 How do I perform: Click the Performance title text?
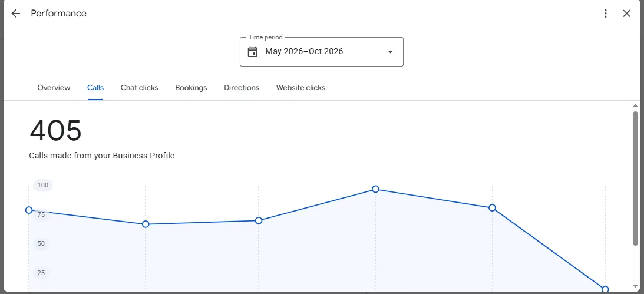point(59,13)
